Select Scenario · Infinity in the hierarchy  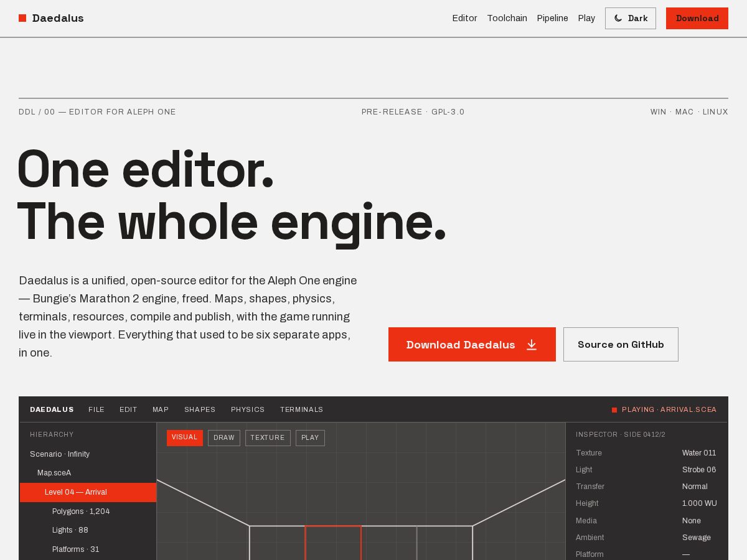click(x=88, y=454)
